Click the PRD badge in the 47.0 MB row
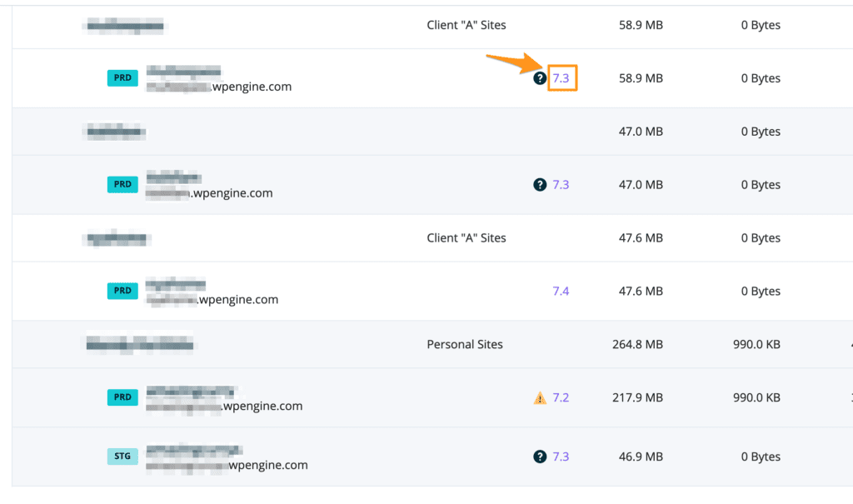The image size is (853, 504). click(122, 185)
